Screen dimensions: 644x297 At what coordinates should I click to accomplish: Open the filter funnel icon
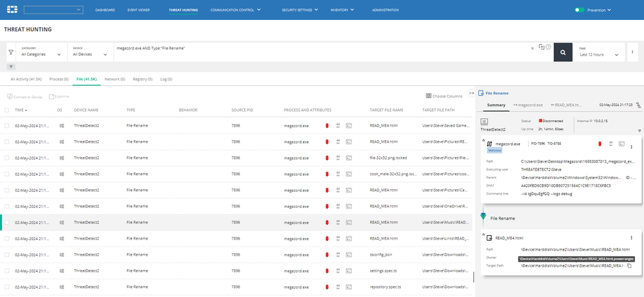(x=10, y=54)
